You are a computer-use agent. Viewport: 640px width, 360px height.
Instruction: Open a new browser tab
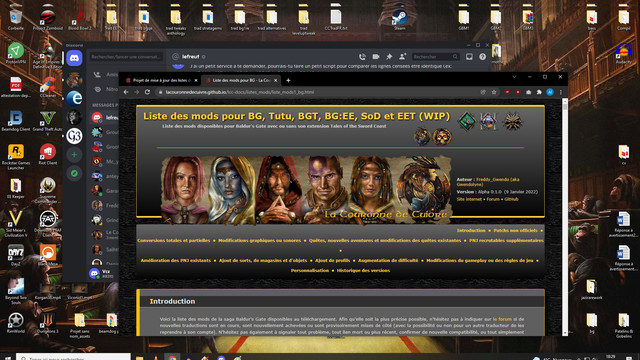pyautogui.click(x=288, y=80)
